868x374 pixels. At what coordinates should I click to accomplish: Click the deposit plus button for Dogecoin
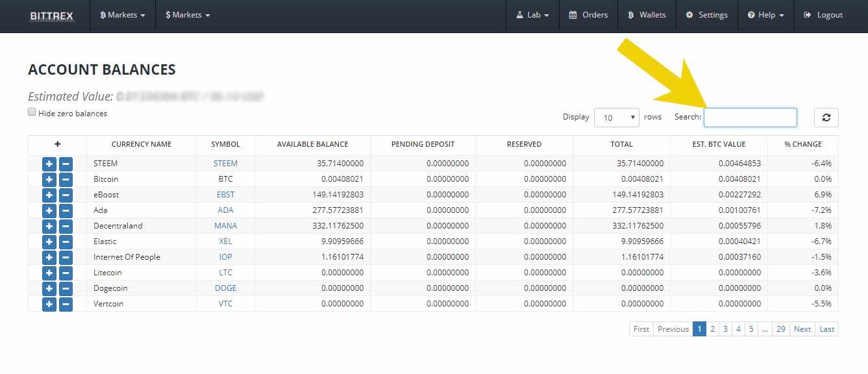(x=49, y=288)
